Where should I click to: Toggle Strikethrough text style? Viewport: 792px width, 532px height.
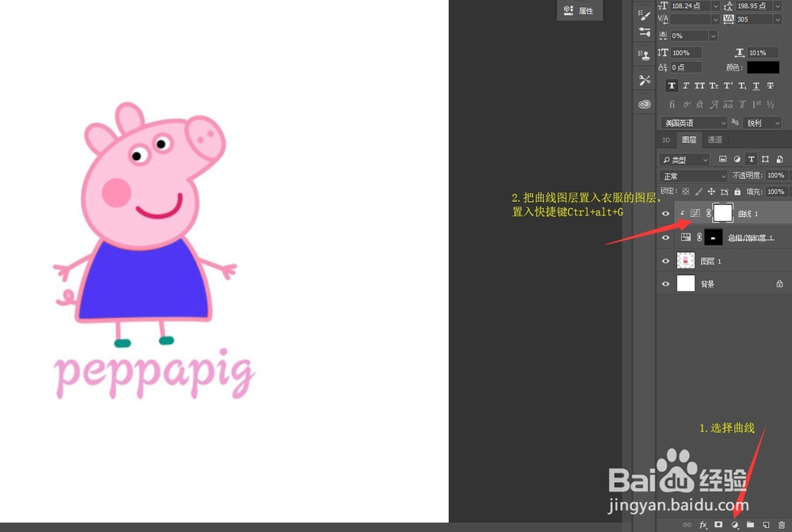tap(771, 85)
